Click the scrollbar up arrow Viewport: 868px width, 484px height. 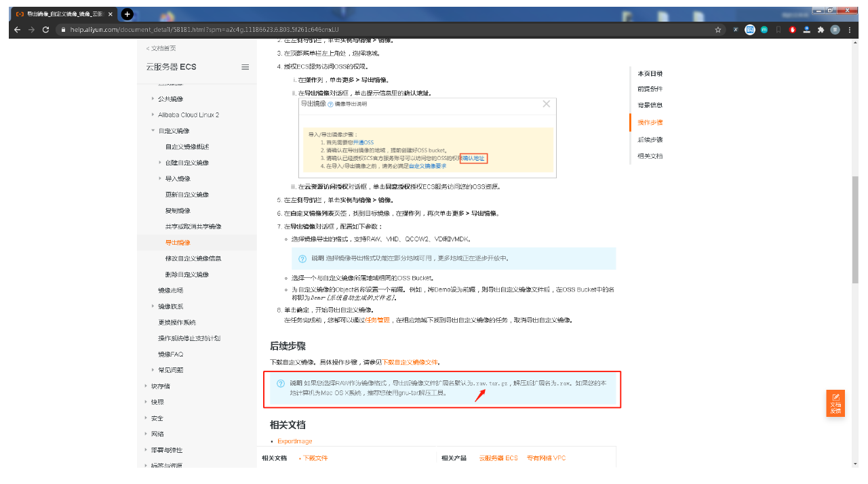coord(856,42)
